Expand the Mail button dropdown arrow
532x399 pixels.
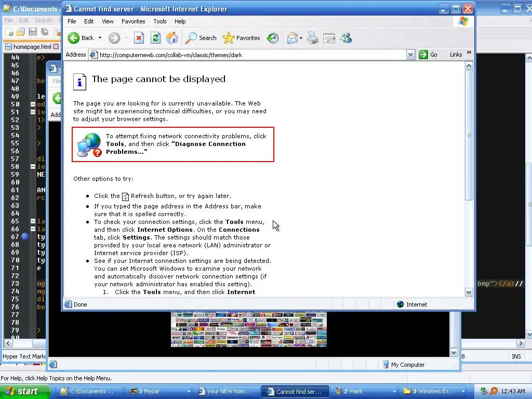pyautogui.click(x=301, y=38)
